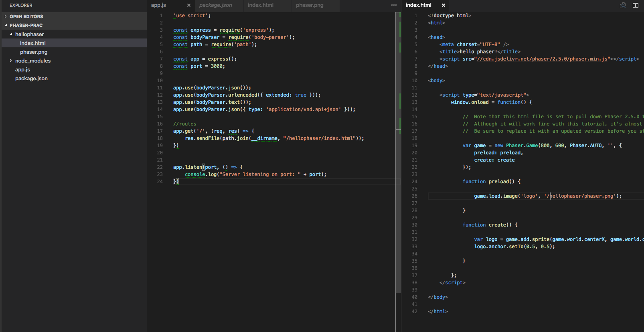This screenshot has width=644, height=332.
Task: Click 'const bodyParser = require' line
Action: (234, 37)
